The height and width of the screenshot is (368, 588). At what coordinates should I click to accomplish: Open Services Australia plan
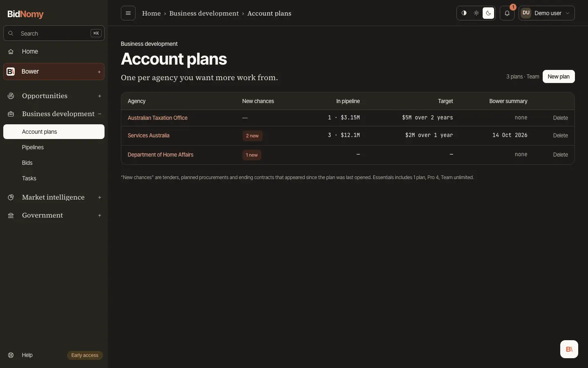pos(149,135)
